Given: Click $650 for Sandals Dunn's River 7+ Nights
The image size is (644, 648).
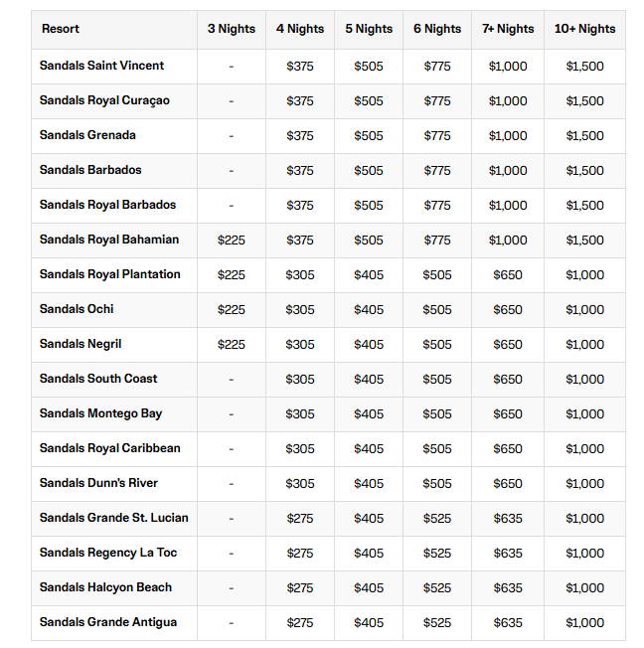Looking at the screenshot, I should point(508,484).
